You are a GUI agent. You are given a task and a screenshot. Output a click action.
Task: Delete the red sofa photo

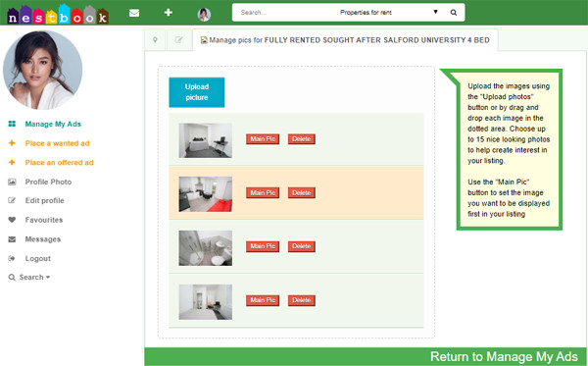pyautogui.click(x=302, y=193)
